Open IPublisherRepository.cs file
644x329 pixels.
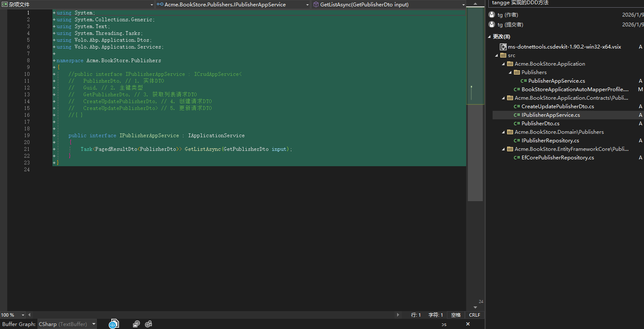[x=550, y=141]
